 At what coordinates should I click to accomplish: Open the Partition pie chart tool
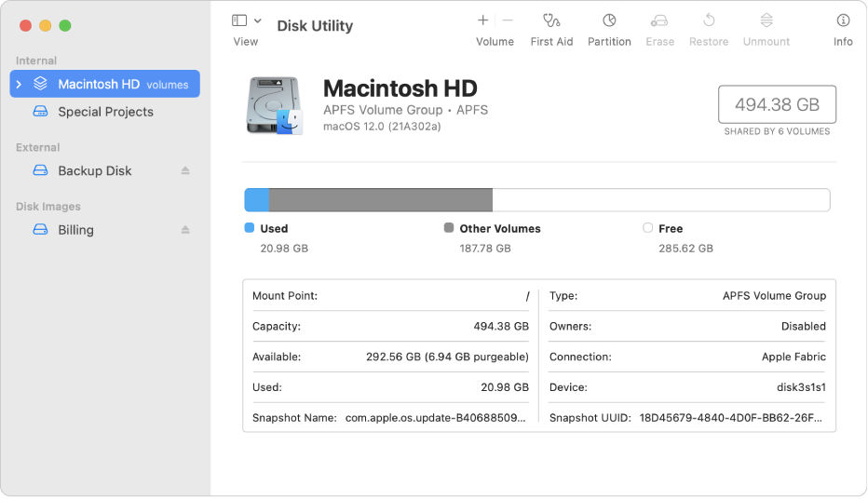click(609, 20)
